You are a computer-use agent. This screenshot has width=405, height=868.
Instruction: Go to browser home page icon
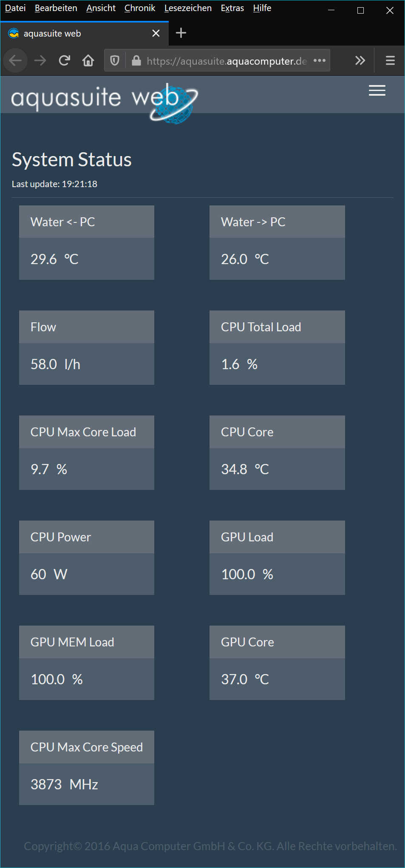click(x=88, y=61)
